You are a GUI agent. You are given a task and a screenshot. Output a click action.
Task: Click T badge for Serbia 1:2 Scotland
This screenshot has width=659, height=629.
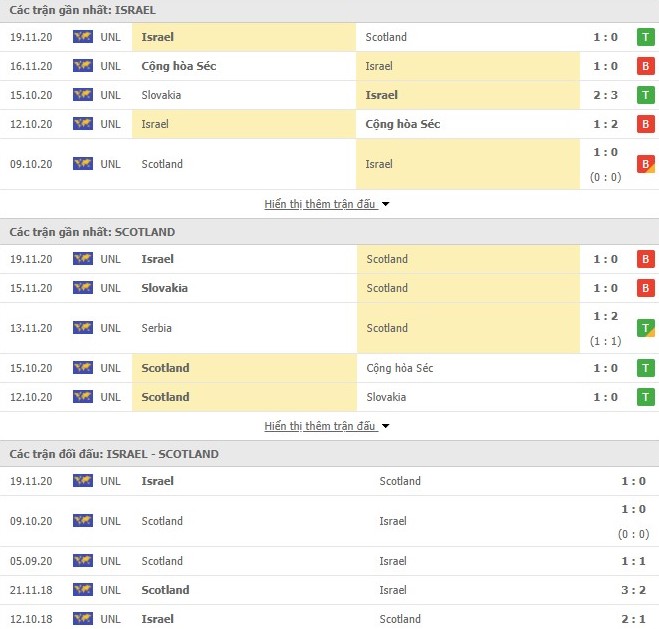[646, 328]
